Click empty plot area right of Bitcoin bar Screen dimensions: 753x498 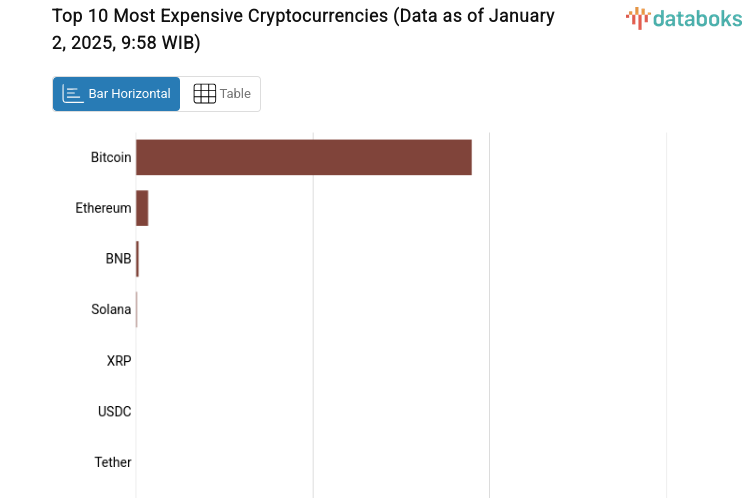(580, 157)
